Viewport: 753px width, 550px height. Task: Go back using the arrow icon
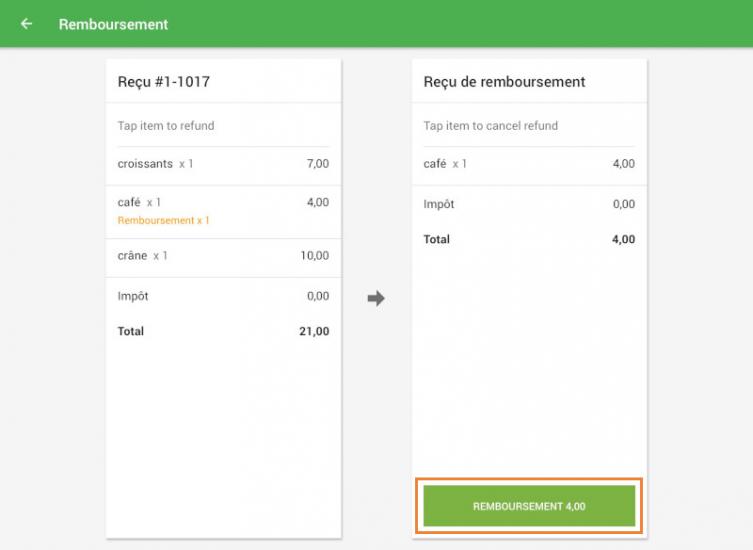click(26, 24)
